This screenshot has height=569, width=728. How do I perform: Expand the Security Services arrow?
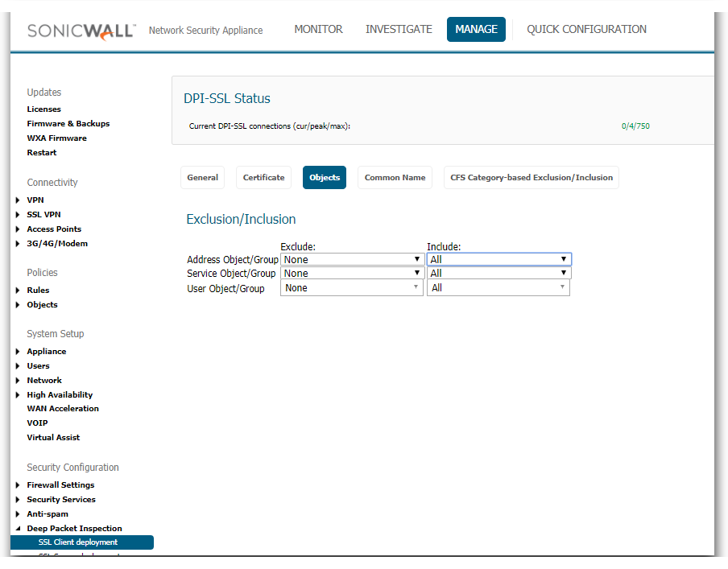point(18,499)
